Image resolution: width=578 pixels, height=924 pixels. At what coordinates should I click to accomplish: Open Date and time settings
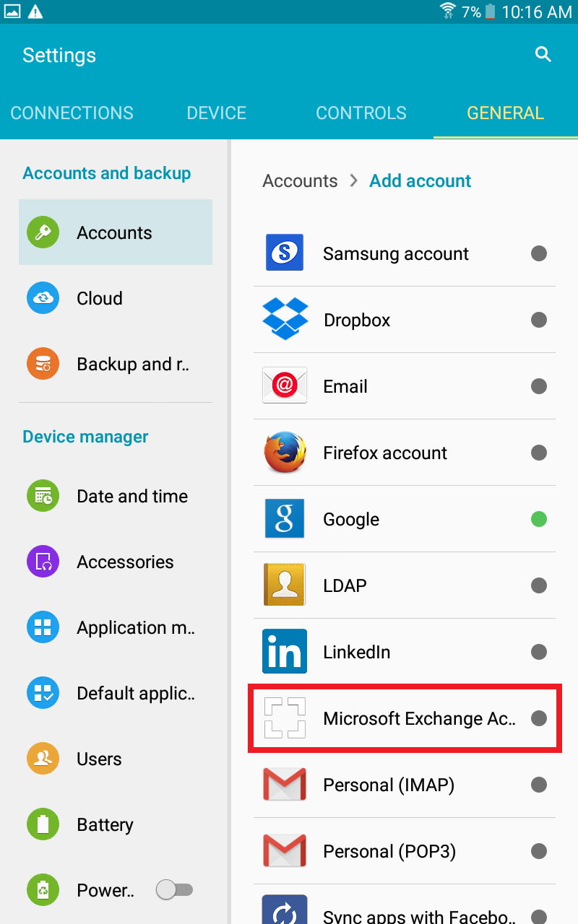(131, 496)
